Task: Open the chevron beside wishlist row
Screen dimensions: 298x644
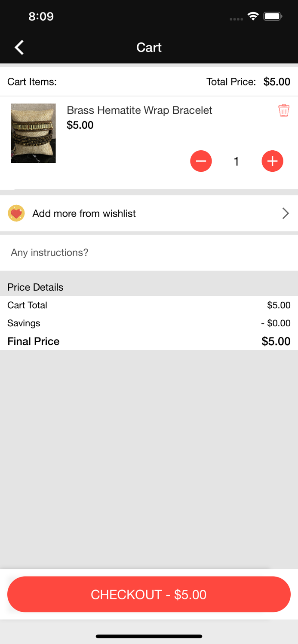Action: [285, 213]
